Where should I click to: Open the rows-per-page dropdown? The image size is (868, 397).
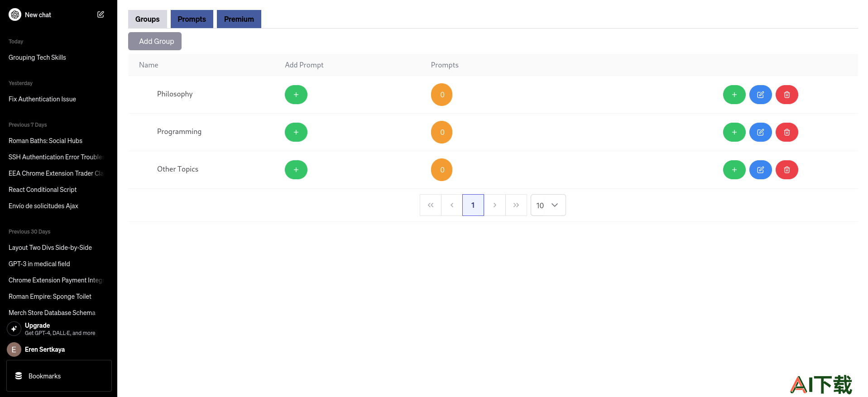548,205
